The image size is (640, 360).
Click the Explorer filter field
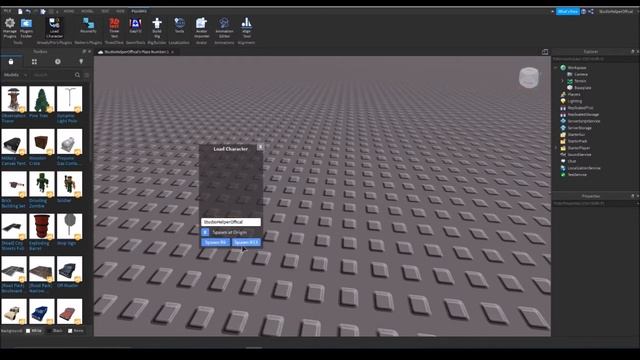click(x=594, y=59)
